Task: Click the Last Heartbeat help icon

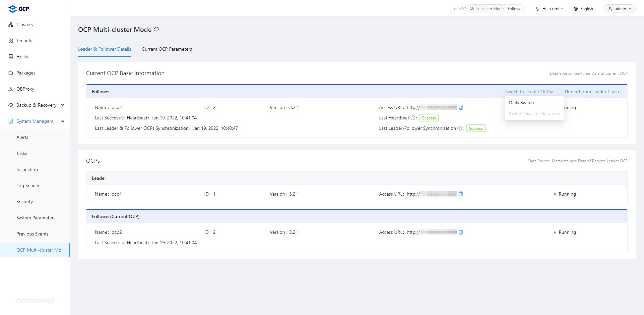Action: point(413,118)
